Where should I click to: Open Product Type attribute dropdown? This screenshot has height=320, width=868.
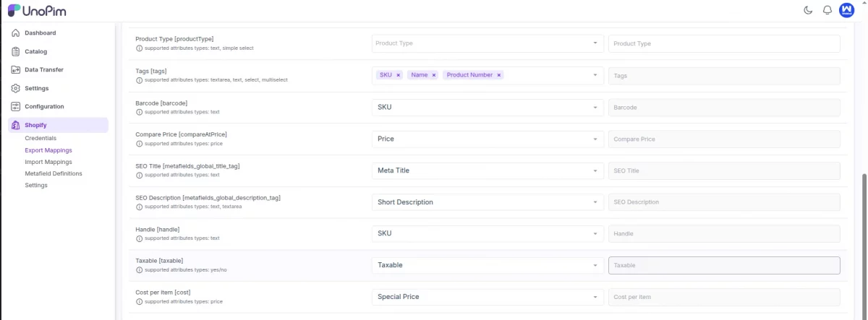pyautogui.click(x=488, y=43)
